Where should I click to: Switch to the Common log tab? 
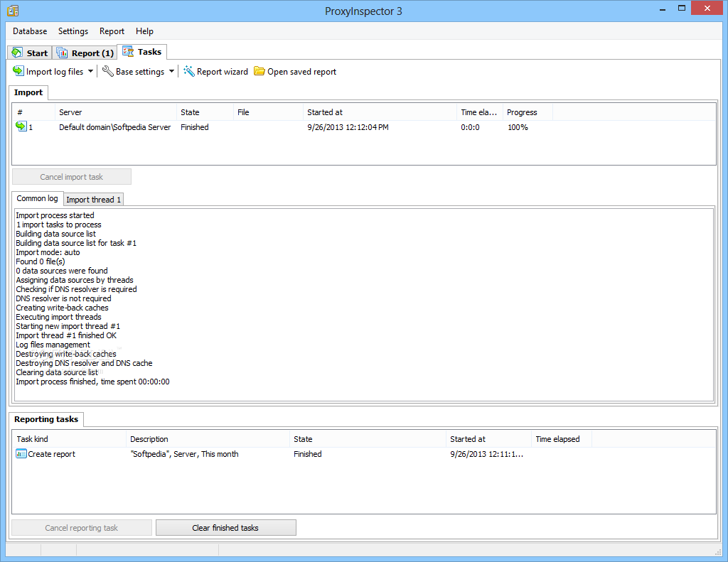click(37, 198)
